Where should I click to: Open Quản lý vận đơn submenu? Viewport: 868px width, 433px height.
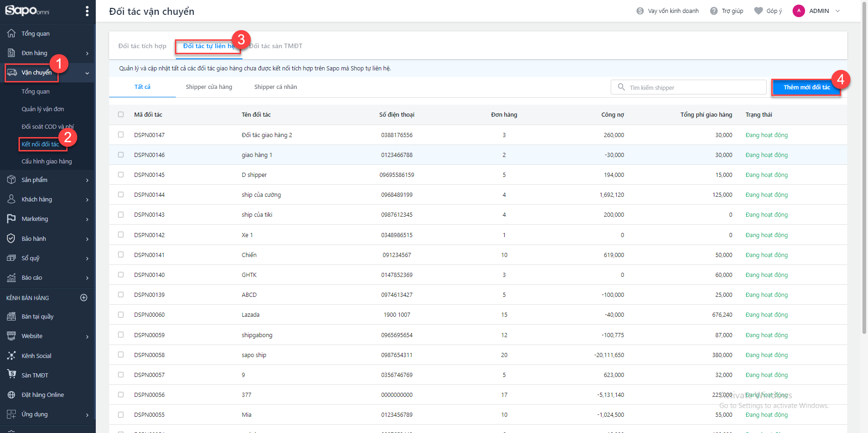point(43,109)
